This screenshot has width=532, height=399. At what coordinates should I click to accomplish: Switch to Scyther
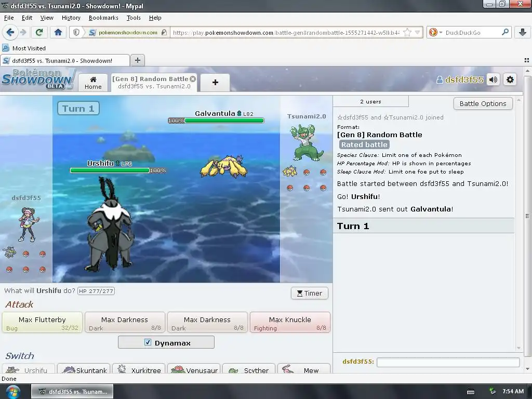(x=249, y=368)
